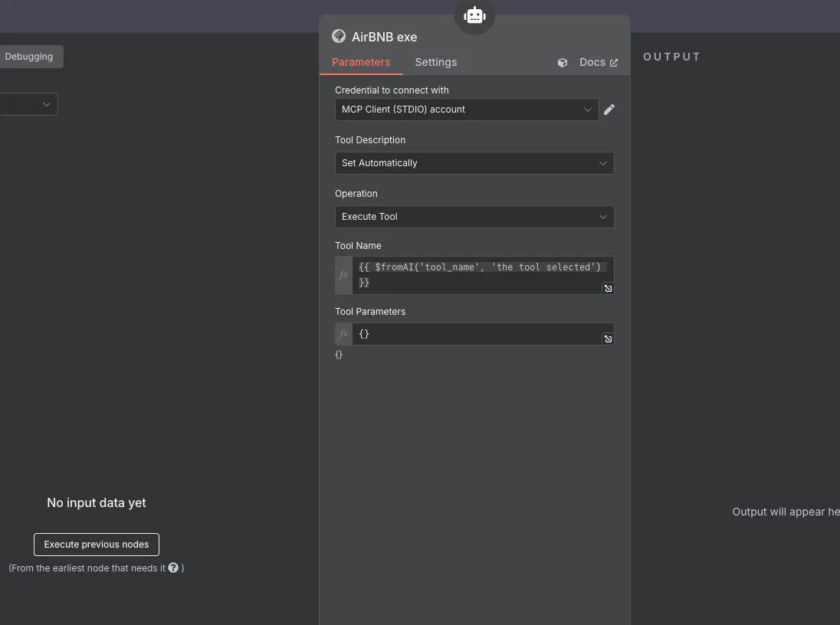Click the robot AI agent icon
The height and width of the screenshot is (625, 840).
[474, 15]
